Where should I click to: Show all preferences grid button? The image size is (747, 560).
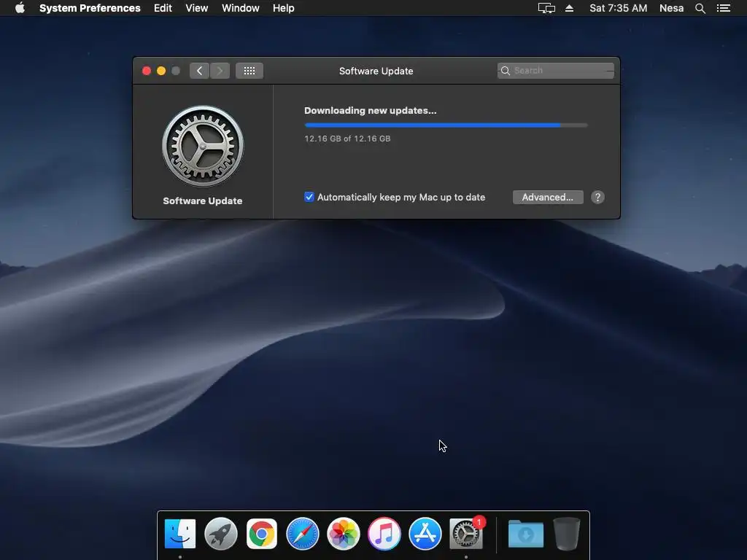tap(249, 71)
